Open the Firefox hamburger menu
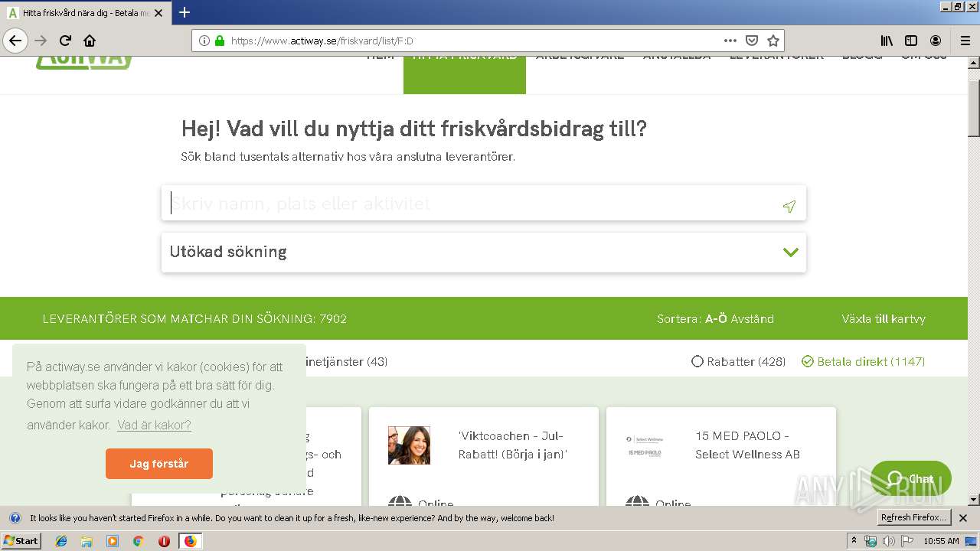This screenshot has width=980, height=551. (x=965, y=41)
